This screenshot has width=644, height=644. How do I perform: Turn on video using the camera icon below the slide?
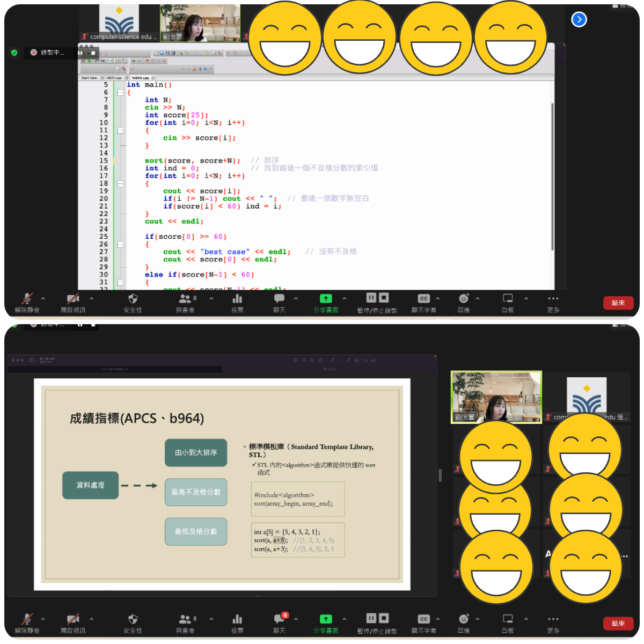pos(73,619)
